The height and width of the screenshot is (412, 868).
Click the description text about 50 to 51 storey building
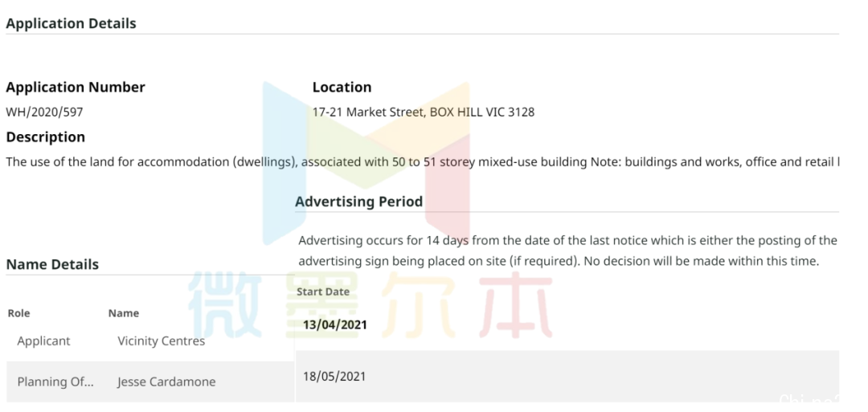click(x=423, y=162)
